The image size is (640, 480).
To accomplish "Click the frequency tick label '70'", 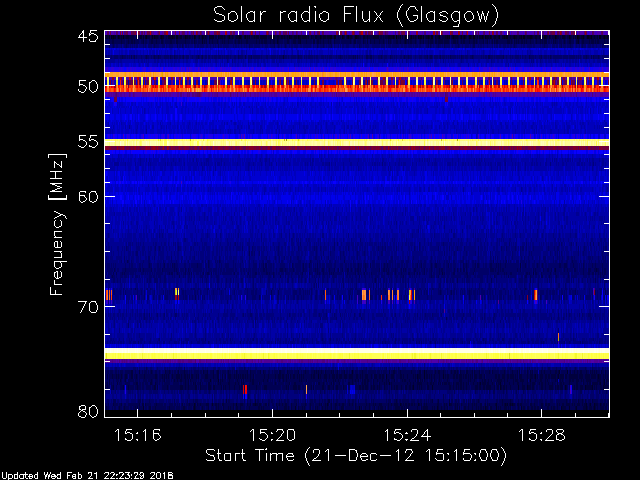I will [x=88, y=307].
